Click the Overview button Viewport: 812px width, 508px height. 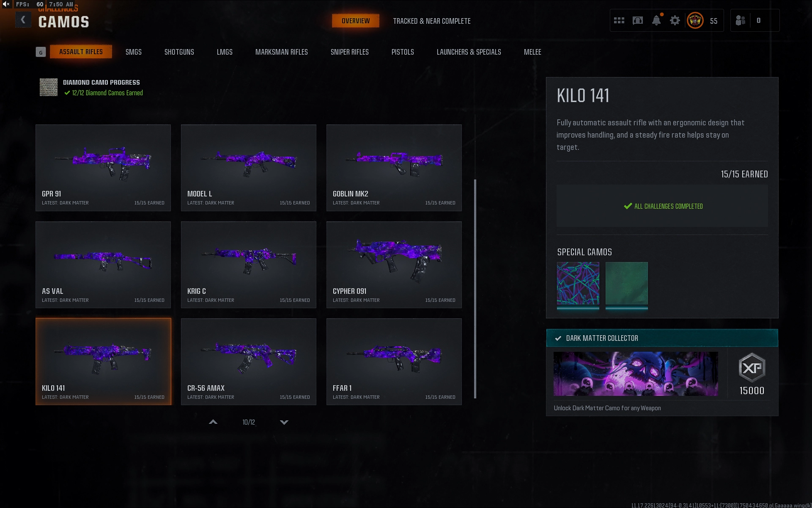tap(355, 21)
